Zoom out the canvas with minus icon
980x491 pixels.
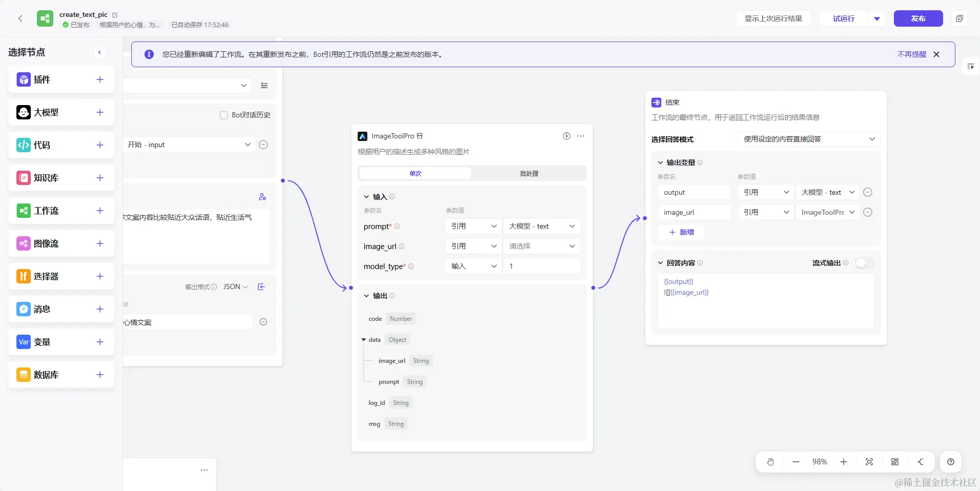pyautogui.click(x=796, y=462)
